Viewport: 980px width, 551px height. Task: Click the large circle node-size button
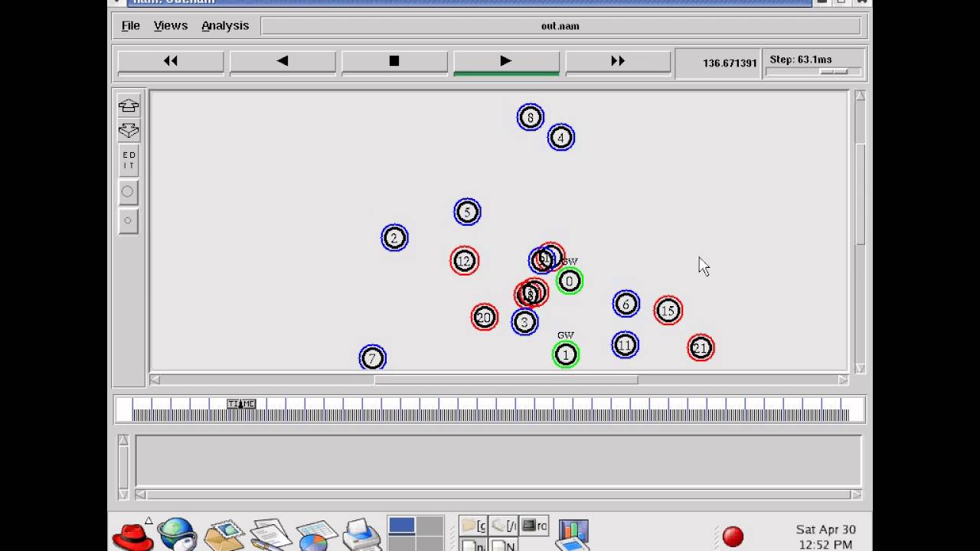click(128, 191)
